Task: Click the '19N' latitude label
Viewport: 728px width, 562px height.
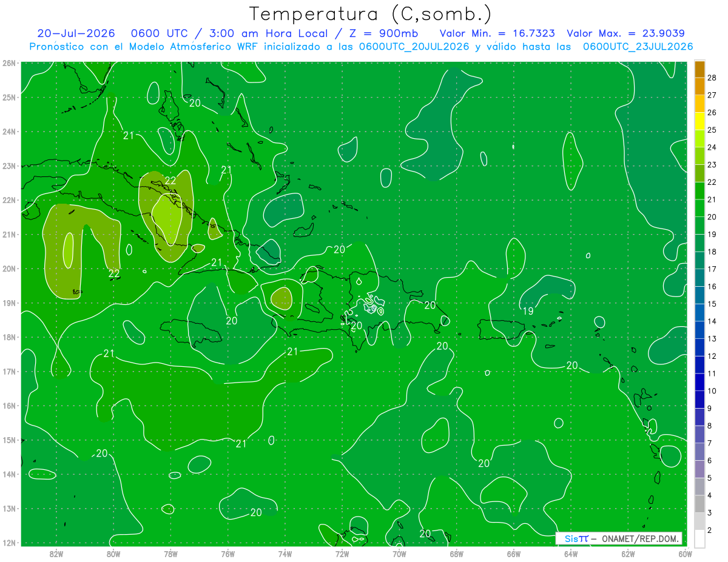Action: coord(9,303)
